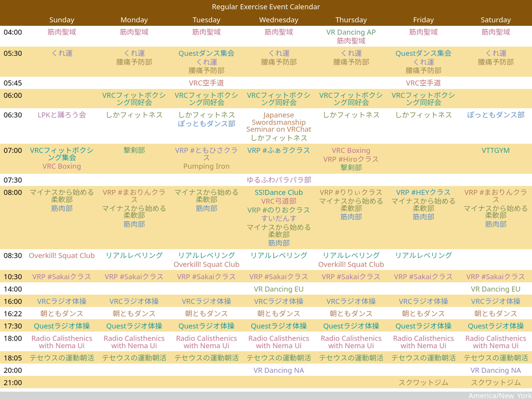Image resolution: width=532 pixels, height=399 pixels.
Task: Click スクワットジム on Friday at 21:00
Action: coord(423,383)
